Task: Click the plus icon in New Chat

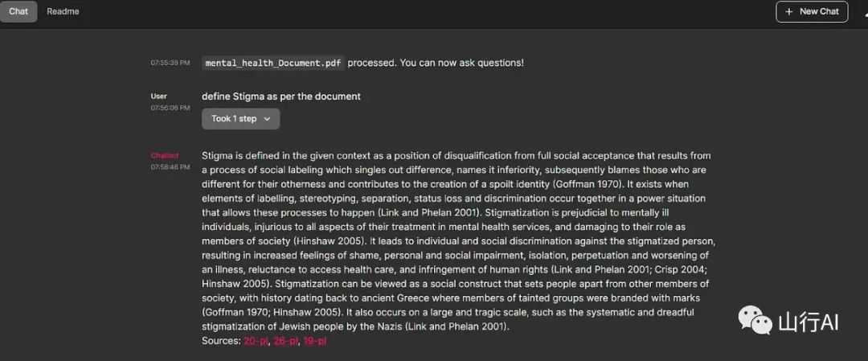Action: tap(789, 12)
